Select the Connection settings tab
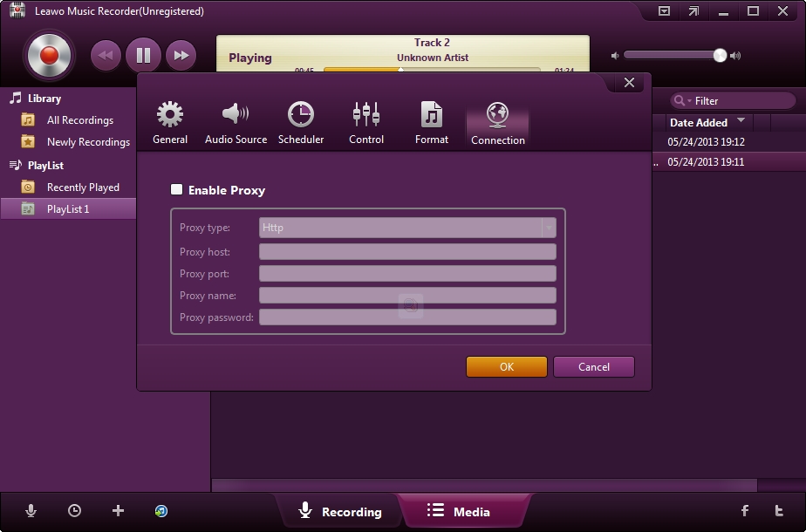 coord(497,124)
